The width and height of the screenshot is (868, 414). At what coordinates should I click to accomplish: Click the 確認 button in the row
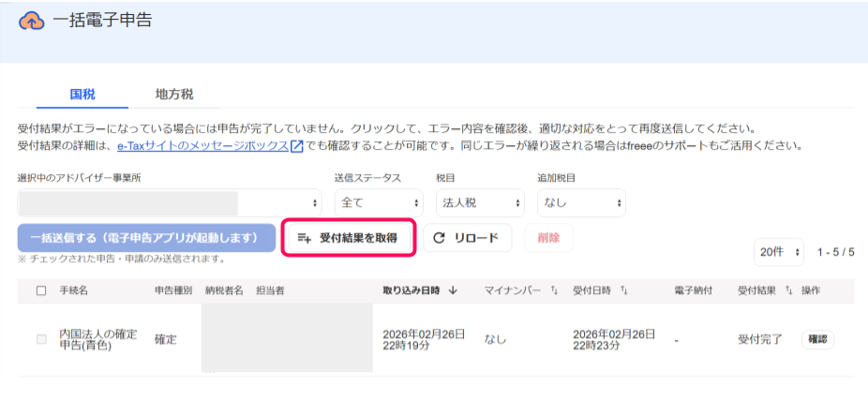click(x=817, y=339)
